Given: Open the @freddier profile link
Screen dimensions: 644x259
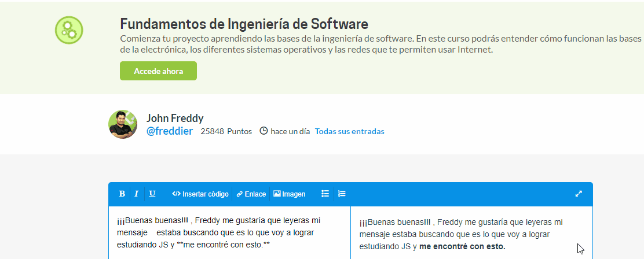Looking at the screenshot, I should coord(170,132).
